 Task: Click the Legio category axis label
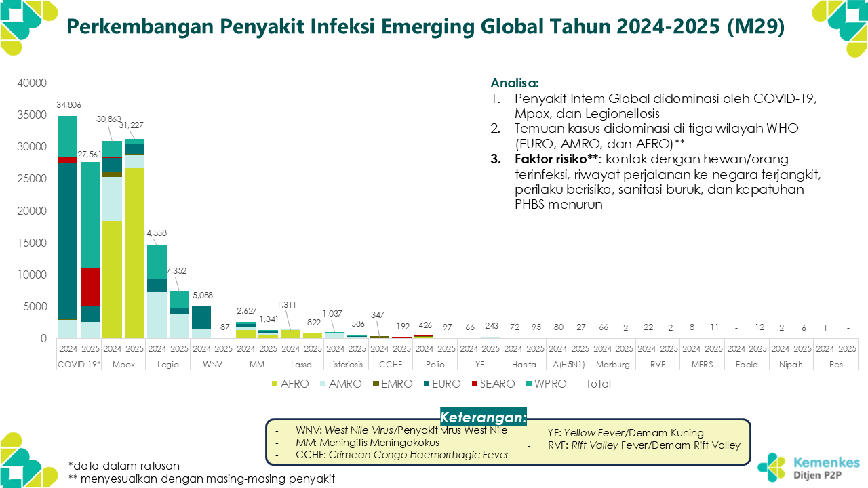click(x=167, y=364)
